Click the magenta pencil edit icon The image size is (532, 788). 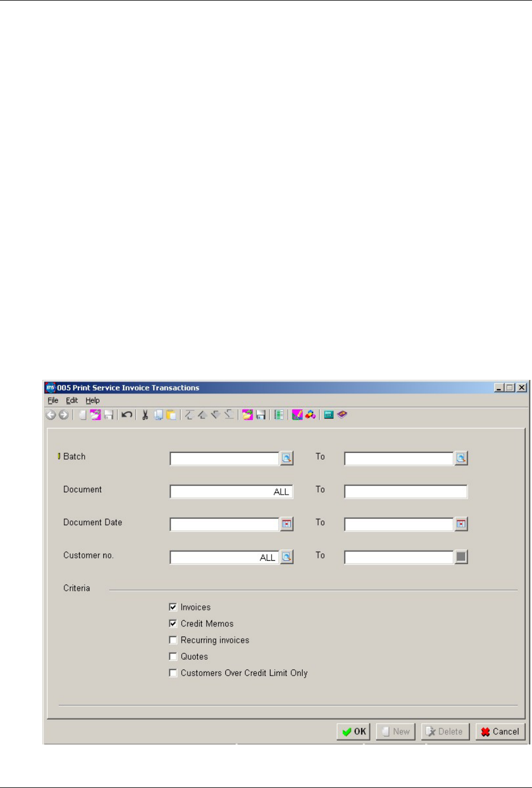click(x=297, y=415)
